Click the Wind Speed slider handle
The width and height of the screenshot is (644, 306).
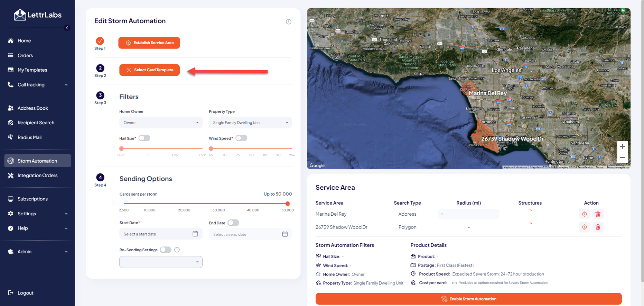tap(211, 148)
